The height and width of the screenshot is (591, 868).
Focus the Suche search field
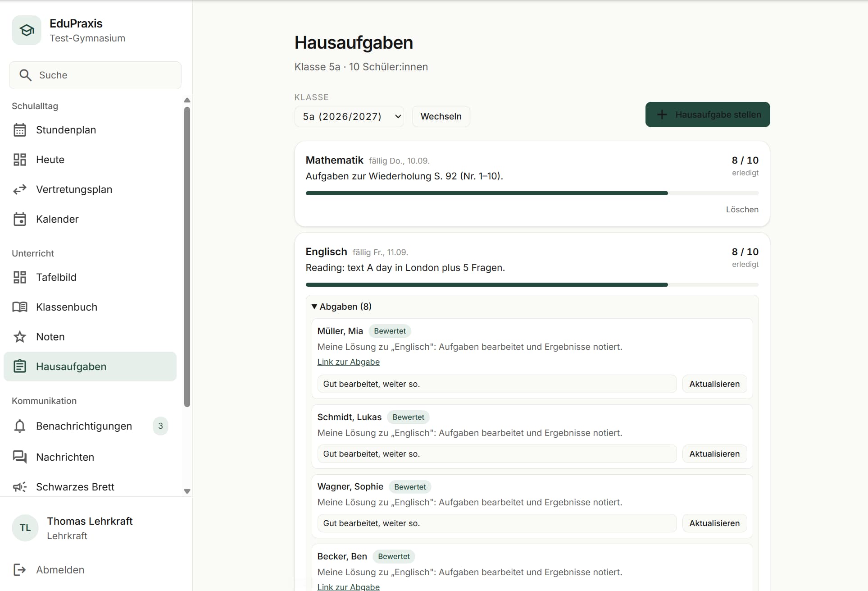[x=95, y=75]
